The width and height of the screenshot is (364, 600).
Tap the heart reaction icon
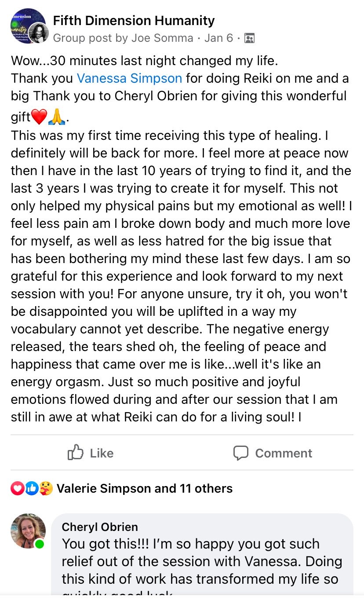point(17,488)
